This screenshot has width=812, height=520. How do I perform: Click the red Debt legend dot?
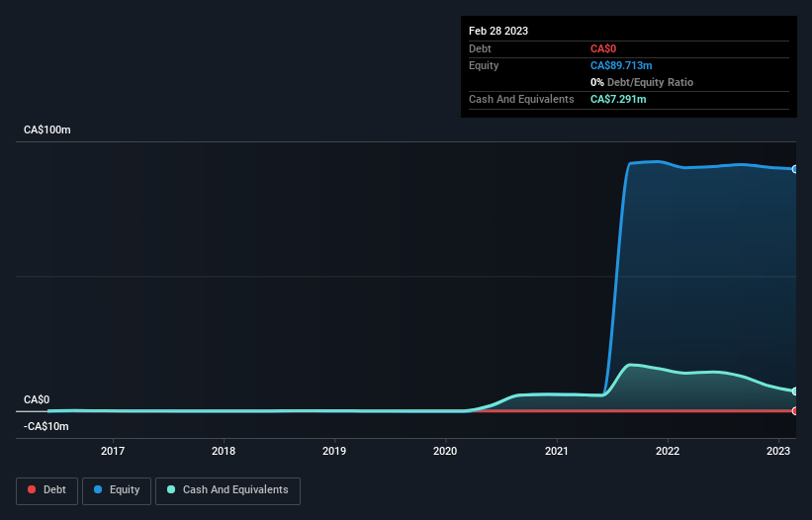32,489
